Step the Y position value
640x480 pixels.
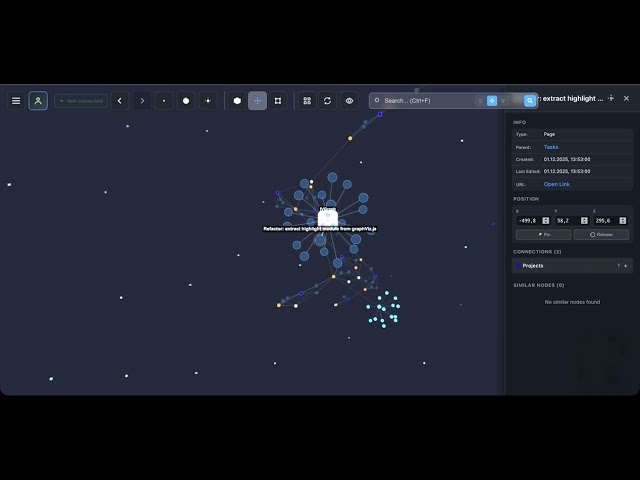pos(584,221)
